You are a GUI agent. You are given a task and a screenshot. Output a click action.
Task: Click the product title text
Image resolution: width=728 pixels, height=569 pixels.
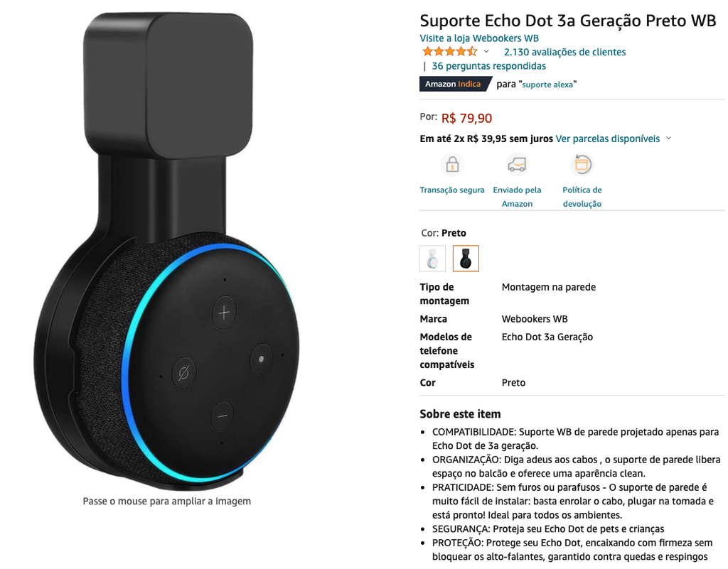pos(568,21)
